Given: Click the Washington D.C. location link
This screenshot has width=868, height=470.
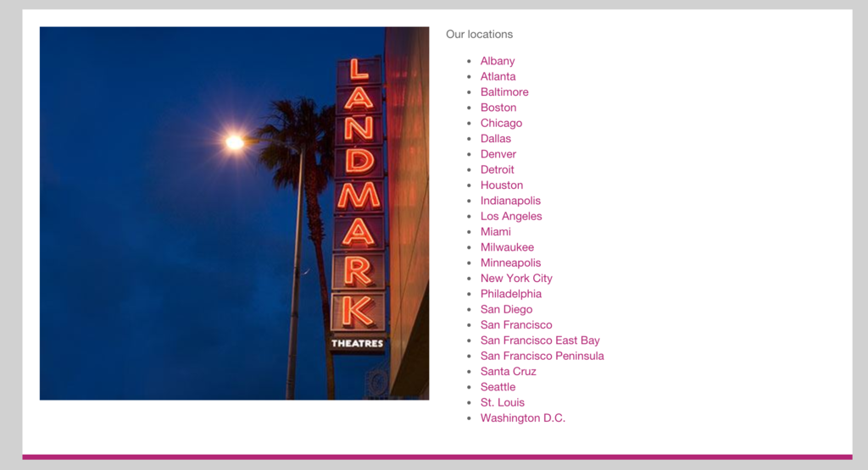Looking at the screenshot, I should 522,418.
